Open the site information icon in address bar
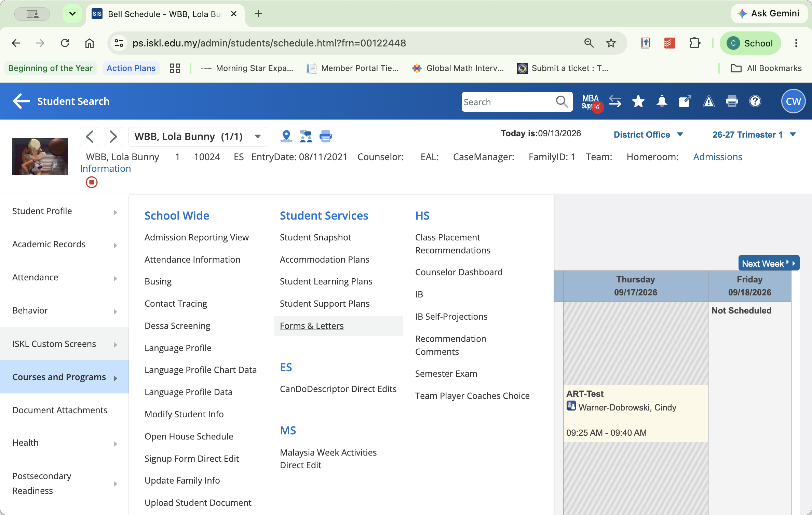This screenshot has width=812, height=515. coord(119,43)
